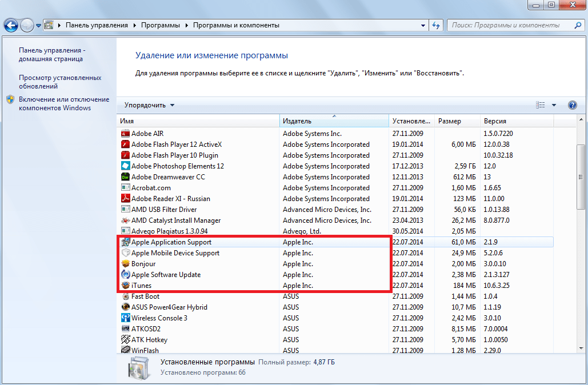This screenshot has width=588, height=385.
Task: Sort programs by Размер column header
Action: pyautogui.click(x=457, y=121)
